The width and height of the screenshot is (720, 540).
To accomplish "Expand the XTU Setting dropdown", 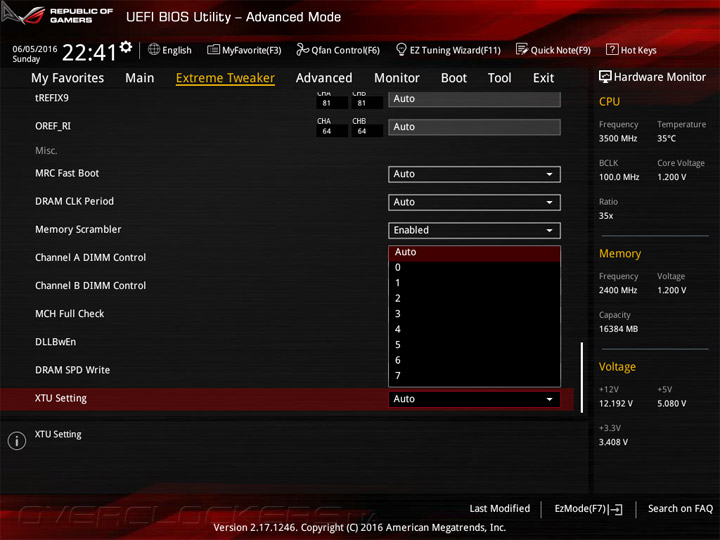I will 474,399.
